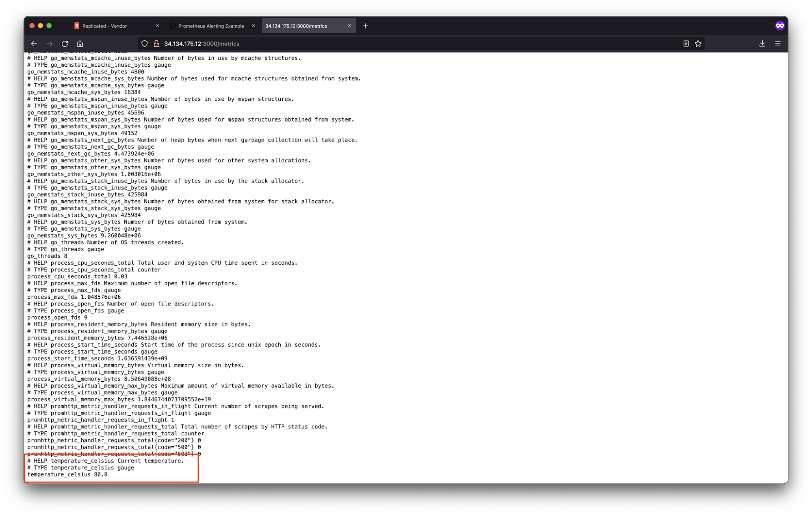This screenshot has height=515, width=812.
Task: Click the shield tracking protection icon
Action: click(x=145, y=43)
